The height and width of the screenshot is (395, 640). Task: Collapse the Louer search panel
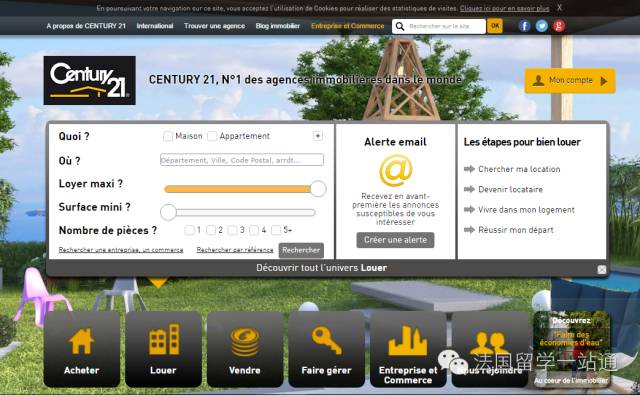(602, 269)
